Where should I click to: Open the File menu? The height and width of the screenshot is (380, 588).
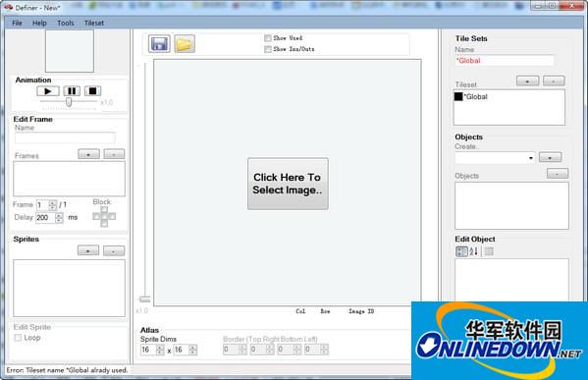click(x=17, y=23)
